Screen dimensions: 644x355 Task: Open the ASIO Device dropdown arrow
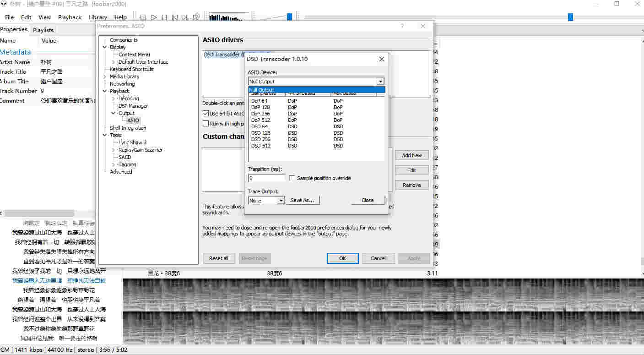(x=380, y=82)
